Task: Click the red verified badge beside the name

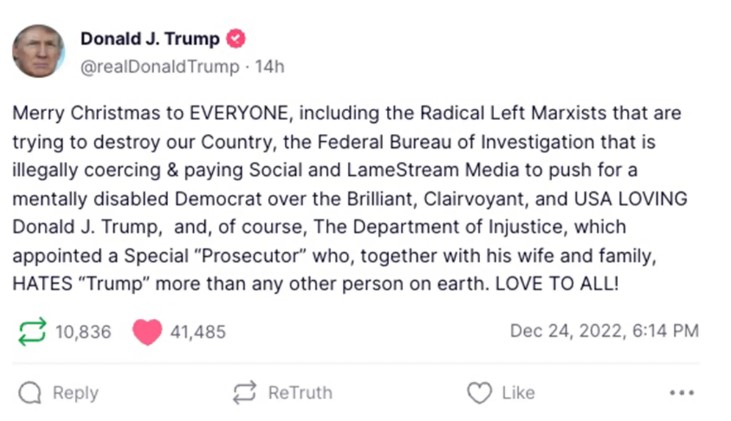Action: pos(237,39)
